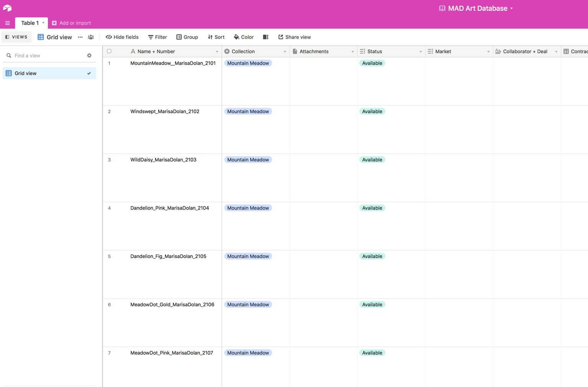Open the MAD Art Database book icon
Image resolution: width=588 pixels, height=387 pixels.
tap(442, 8)
